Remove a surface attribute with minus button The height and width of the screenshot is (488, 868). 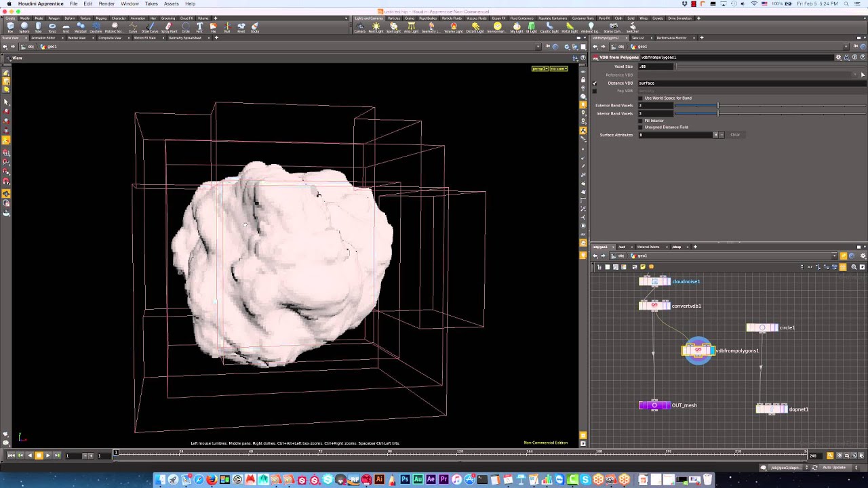722,135
